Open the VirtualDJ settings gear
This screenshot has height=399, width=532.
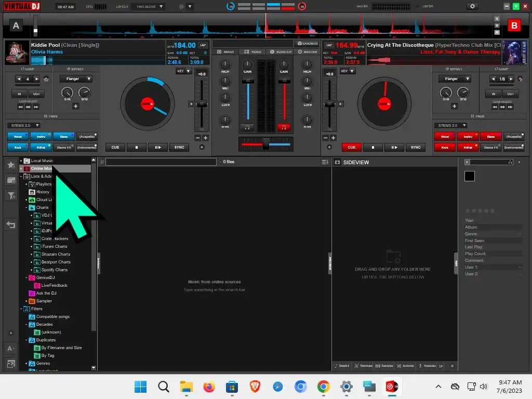(x=472, y=6)
